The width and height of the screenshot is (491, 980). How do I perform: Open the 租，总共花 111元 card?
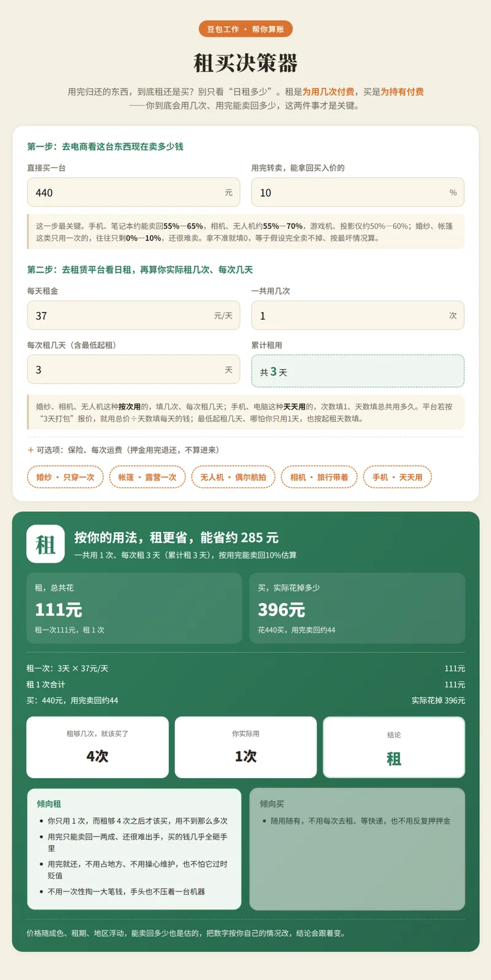pyautogui.click(x=134, y=608)
